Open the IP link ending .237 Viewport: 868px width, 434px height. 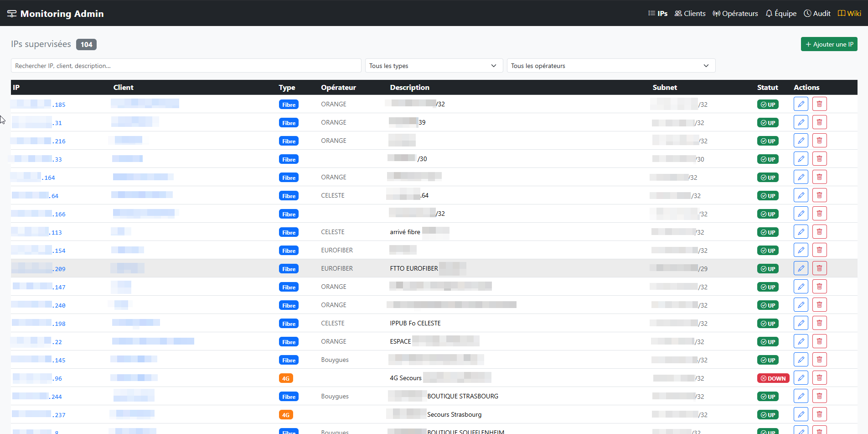39,415
